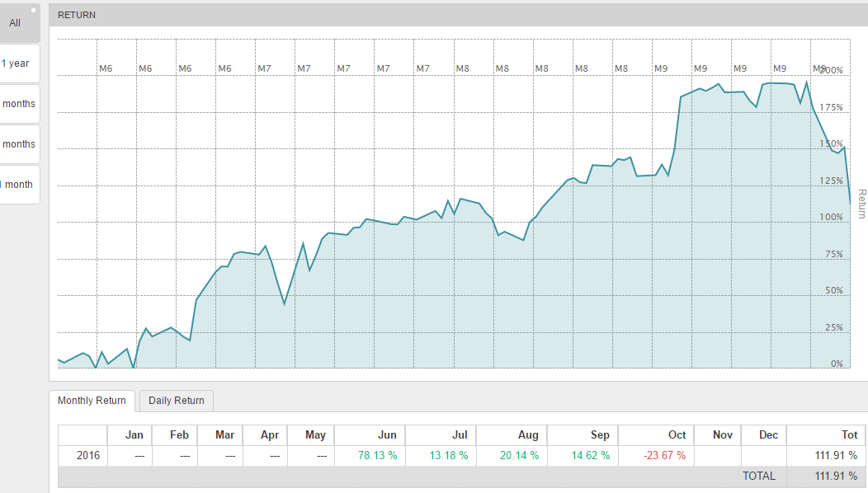
Task: Select the October -23.67 % loss cell
Action: tap(664, 455)
